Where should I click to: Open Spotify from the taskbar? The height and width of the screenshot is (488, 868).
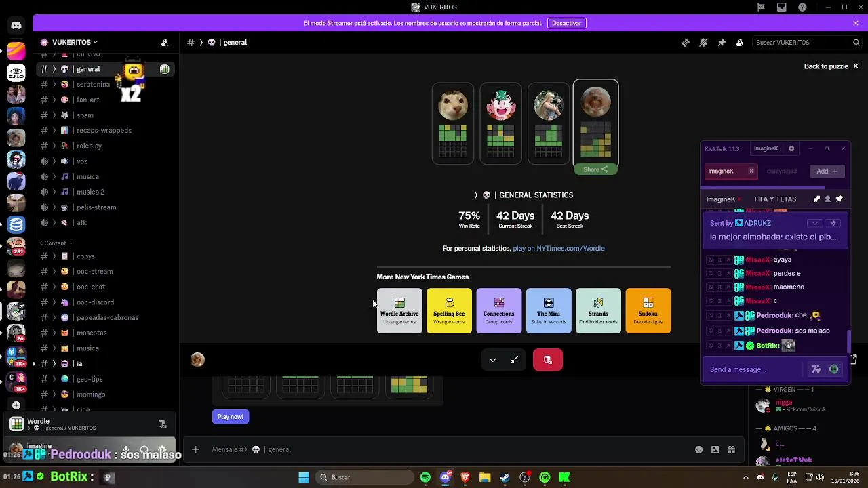pyautogui.click(x=425, y=477)
